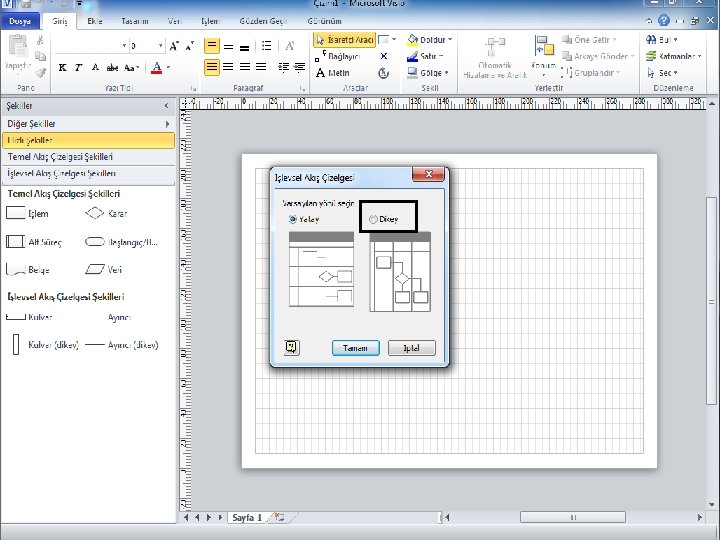The image size is (720, 540).
Task: Activate the İşaretçi Aracı pointer tool
Action: tap(344, 40)
